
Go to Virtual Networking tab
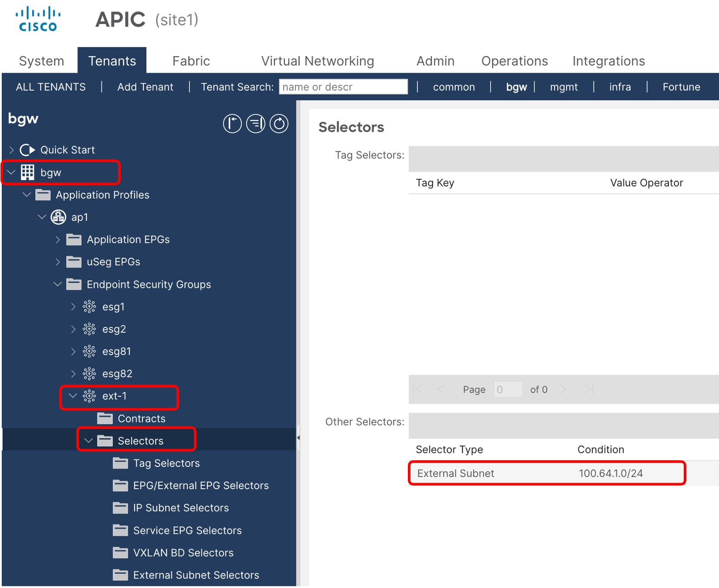pyautogui.click(x=318, y=61)
